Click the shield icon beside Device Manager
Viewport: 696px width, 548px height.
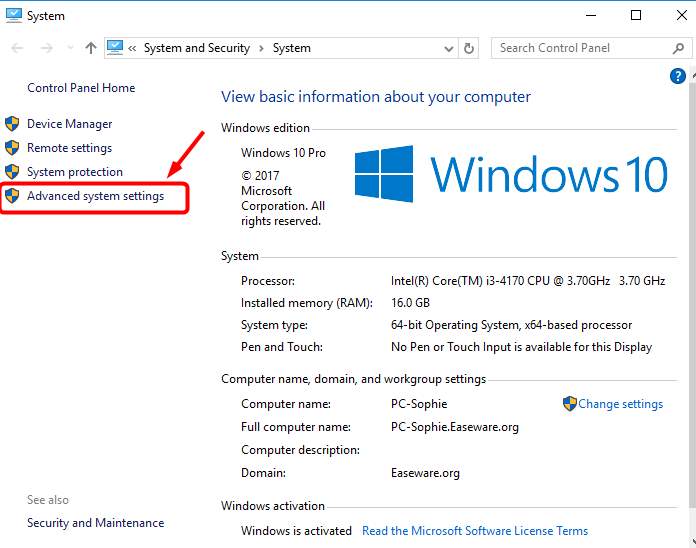(x=12, y=124)
